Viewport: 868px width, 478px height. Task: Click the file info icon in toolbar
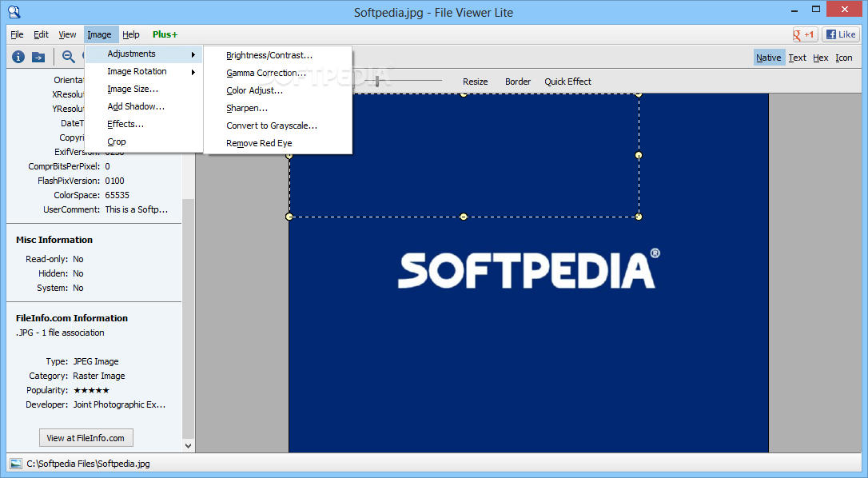pos(18,57)
